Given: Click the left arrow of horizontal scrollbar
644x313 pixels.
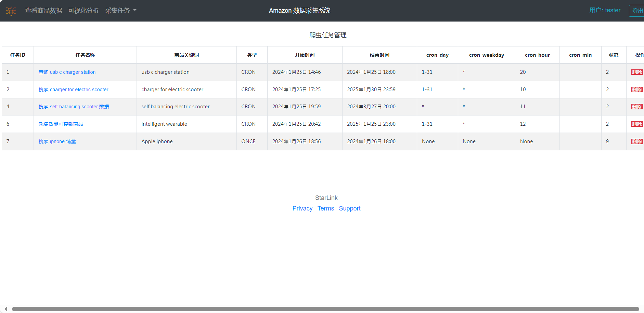Looking at the screenshot, I should click(5, 309).
